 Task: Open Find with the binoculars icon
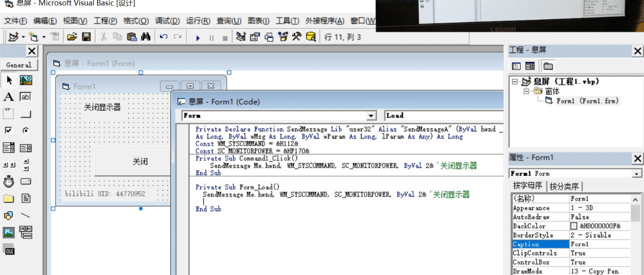pos(146,37)
